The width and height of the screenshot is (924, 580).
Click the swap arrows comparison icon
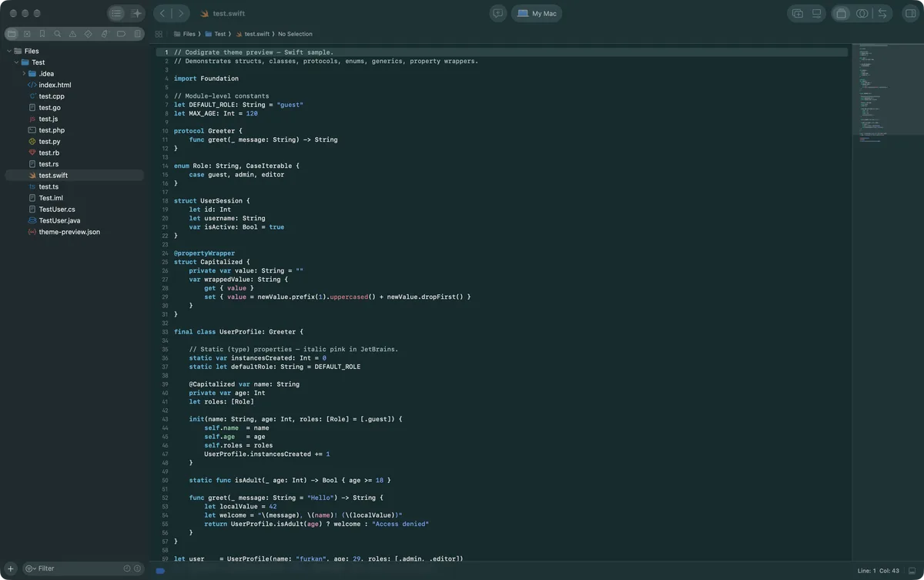[883, 14]
